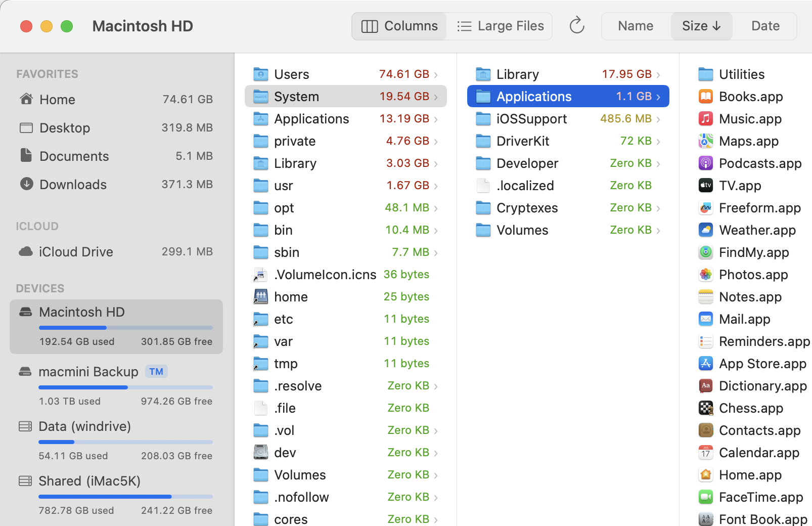Expand the opt folder chevron

[436, 208]
